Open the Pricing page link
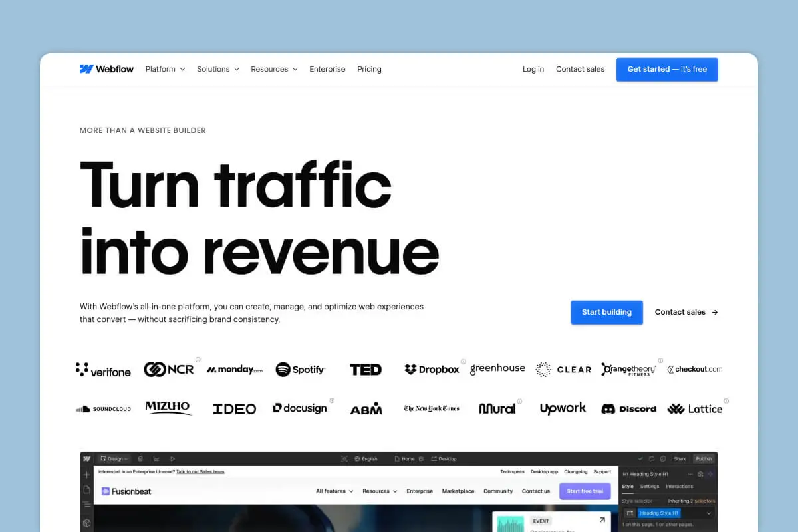The image size is (798, 532). pyautogui.click(x=369, y=69)
